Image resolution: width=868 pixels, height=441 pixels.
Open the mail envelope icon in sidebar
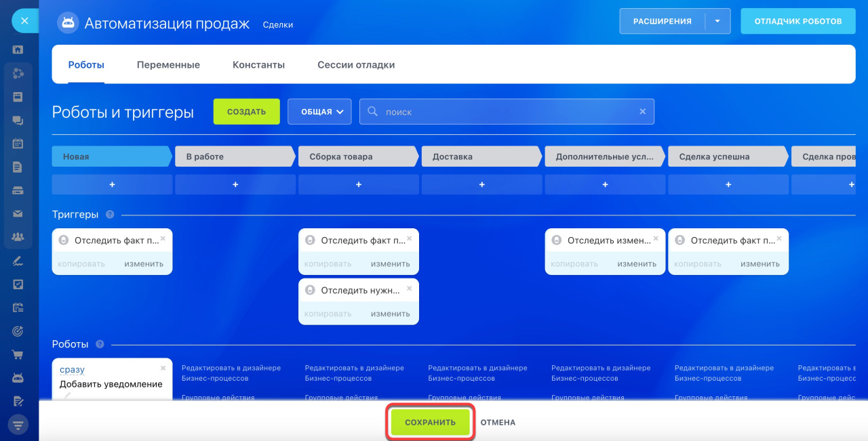[18, 214]
